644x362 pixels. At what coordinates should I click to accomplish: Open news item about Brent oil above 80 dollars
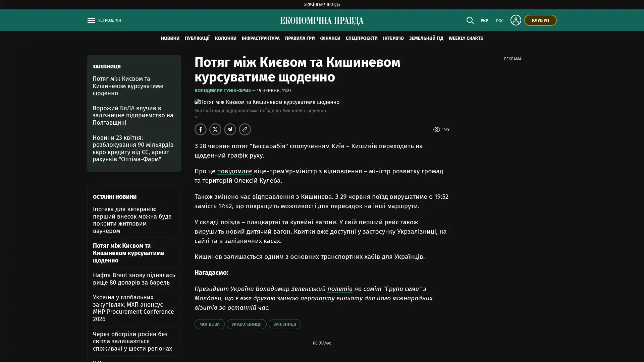[134, 279]
